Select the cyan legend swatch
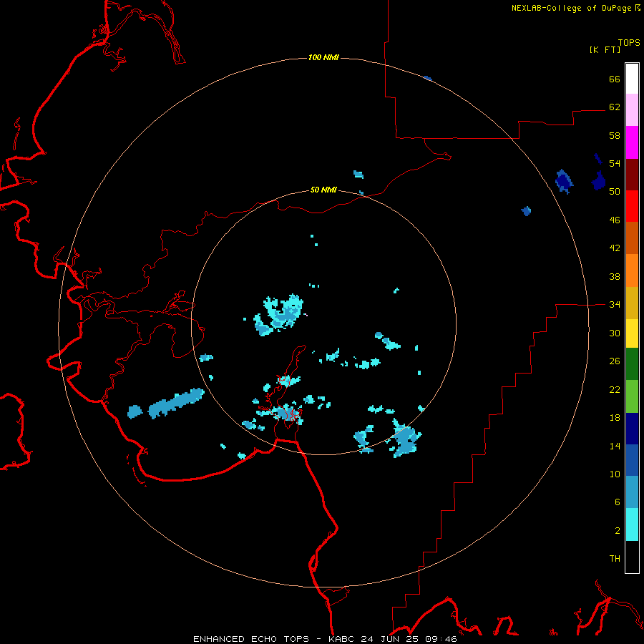Viewport: 644px width, 644px height. [x=632, y=525]
